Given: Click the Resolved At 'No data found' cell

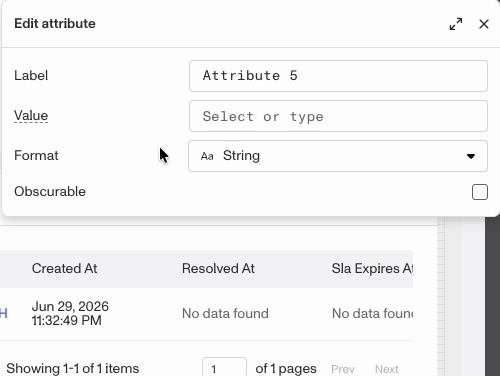Looking at the screenshot, I should 225,313.
